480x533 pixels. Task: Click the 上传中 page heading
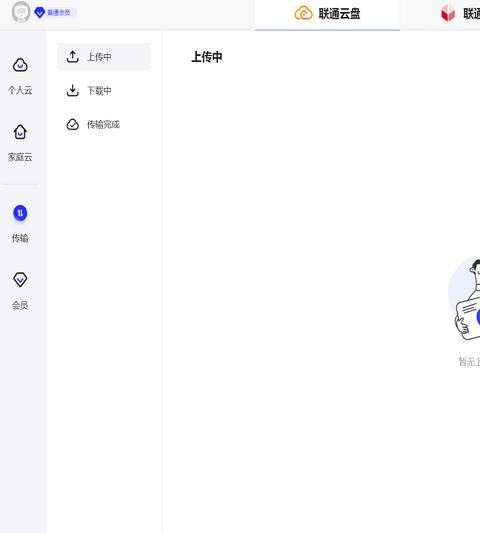click(207, 57)
